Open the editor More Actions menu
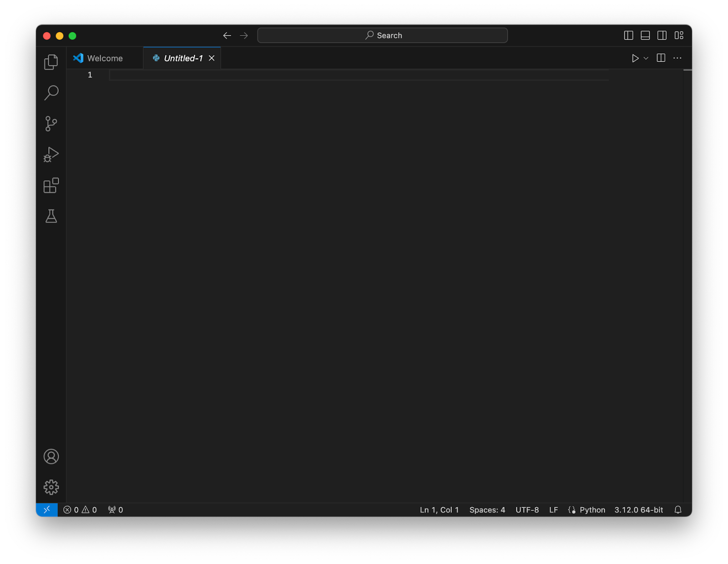The image size is (728, 564). [677, 58]
